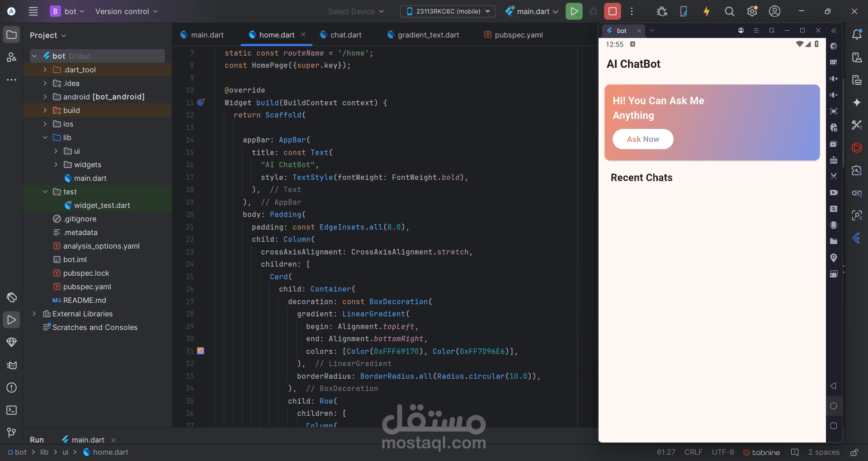The image size is (868, 461).
Task: Open the Logcat cat icon tool window
Action: tap(12, 365)
